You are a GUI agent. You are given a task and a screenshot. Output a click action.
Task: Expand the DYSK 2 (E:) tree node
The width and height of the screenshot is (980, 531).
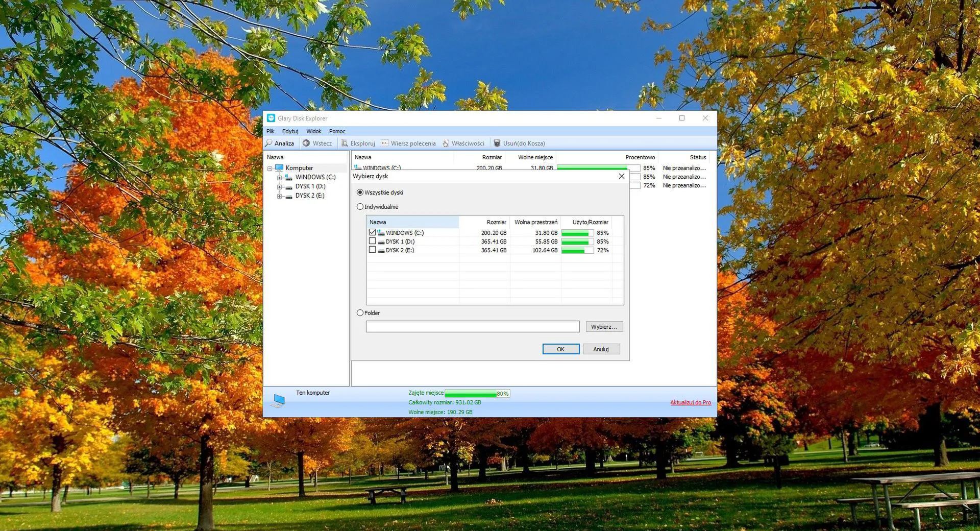pyautogui.click(x=279, y=196)
